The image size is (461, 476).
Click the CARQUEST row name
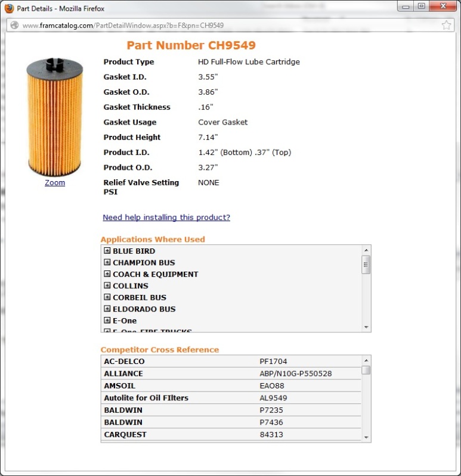(125, 434)
